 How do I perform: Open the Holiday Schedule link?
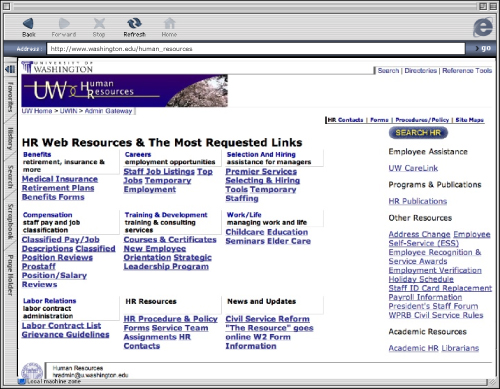421,279
